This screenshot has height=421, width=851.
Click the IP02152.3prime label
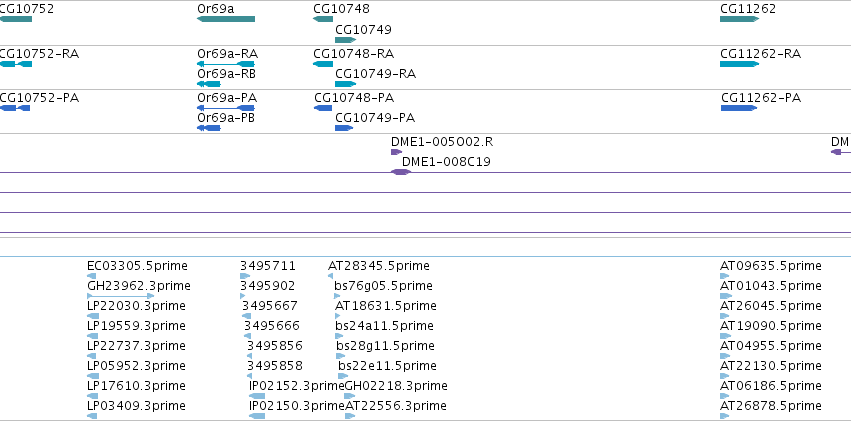(297, 386)
